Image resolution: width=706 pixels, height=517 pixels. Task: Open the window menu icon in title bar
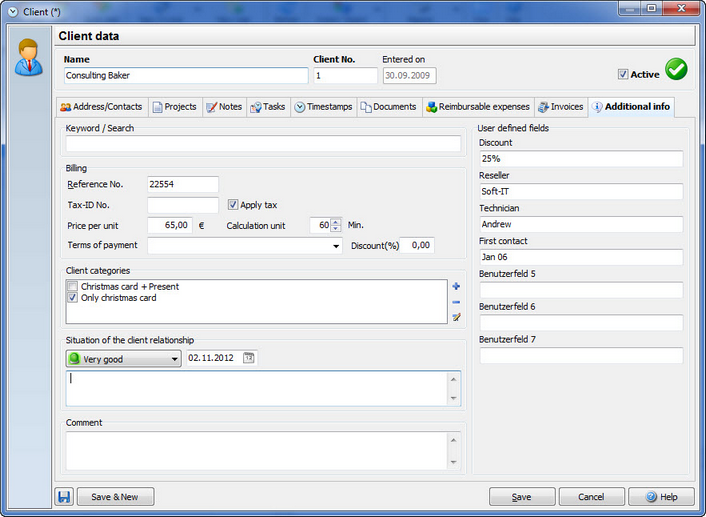click(x=13, y=12)
